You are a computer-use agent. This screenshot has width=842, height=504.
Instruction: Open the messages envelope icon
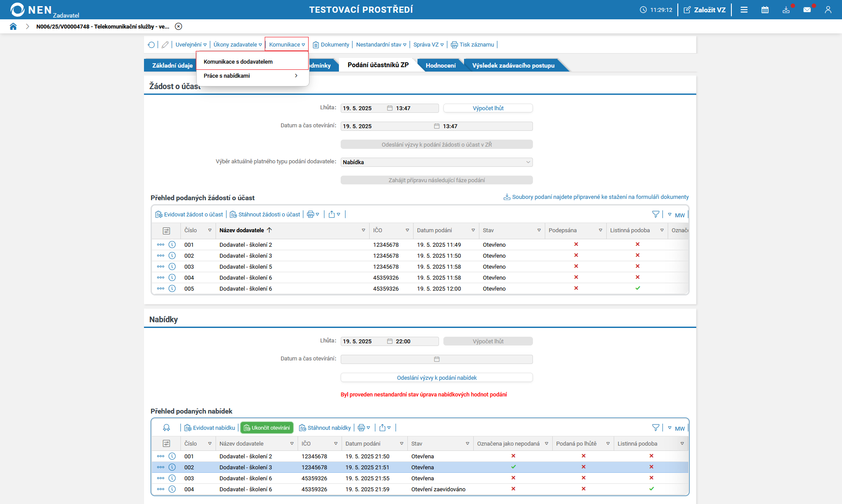(x=807, y=10)
